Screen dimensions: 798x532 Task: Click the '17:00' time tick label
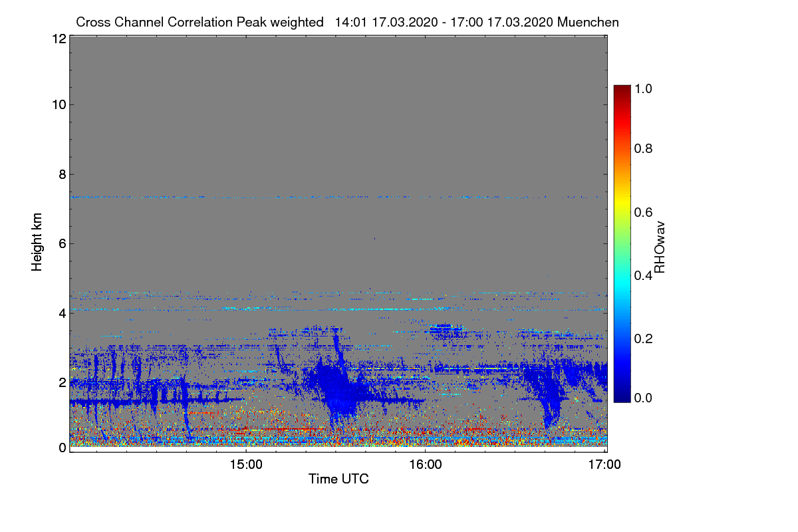coord(605,465)
